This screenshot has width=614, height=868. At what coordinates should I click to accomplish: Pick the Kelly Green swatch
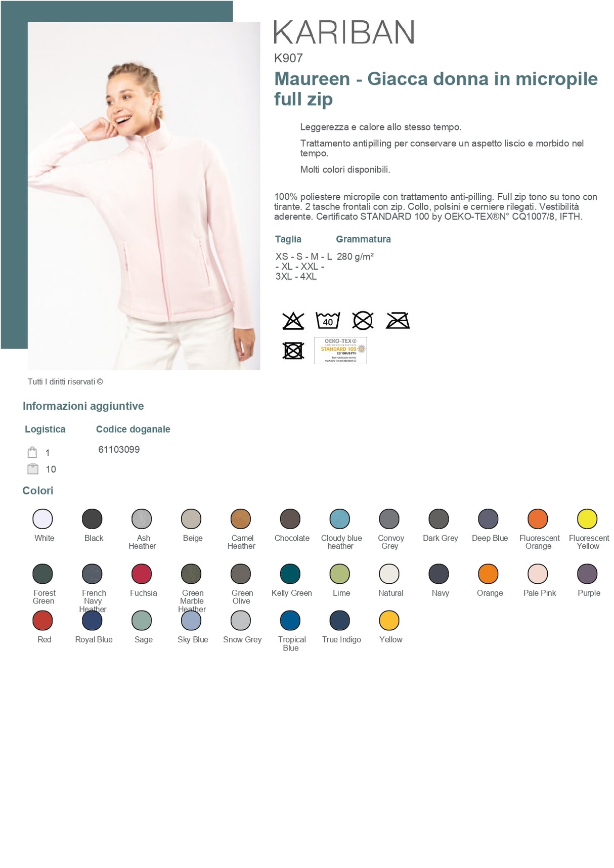click(x=290, y=574)
